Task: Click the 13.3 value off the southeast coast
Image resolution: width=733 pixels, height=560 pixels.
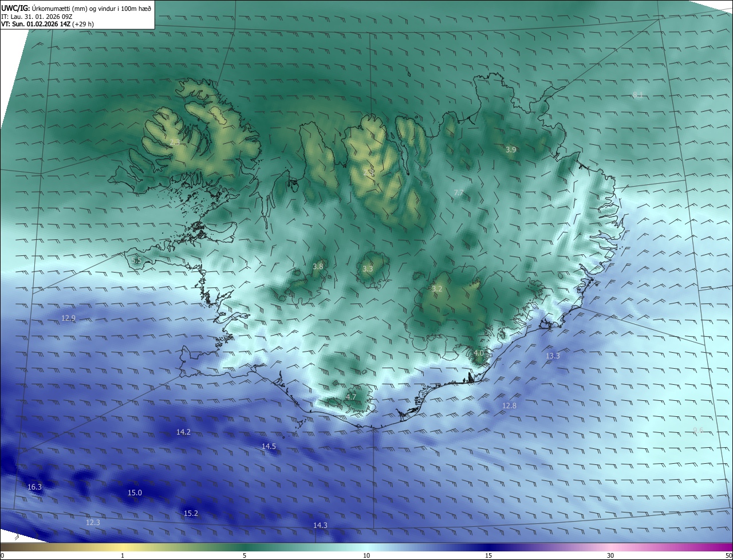Action: click(553, 356)
